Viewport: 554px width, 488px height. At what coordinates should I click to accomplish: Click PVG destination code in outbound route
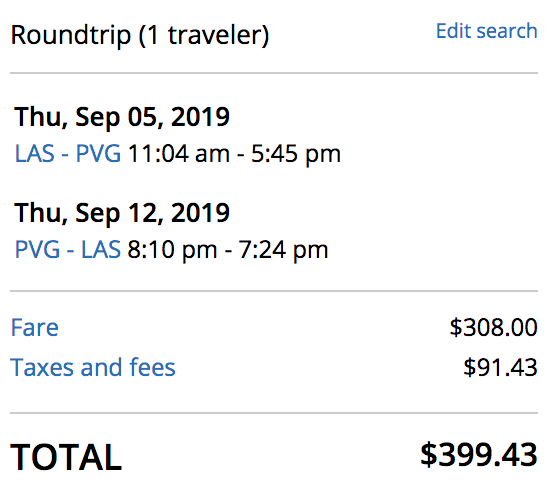pos(99,154)
